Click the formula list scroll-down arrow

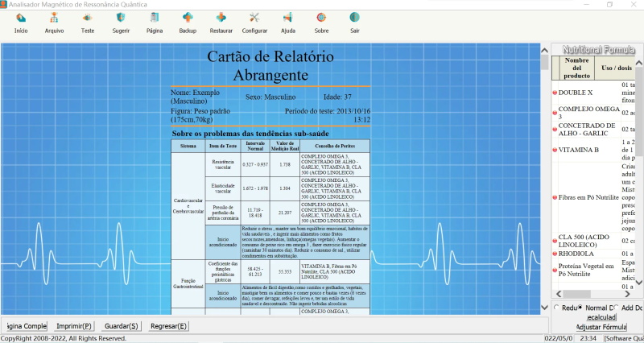pyautogui.click(x=639, y=282)
